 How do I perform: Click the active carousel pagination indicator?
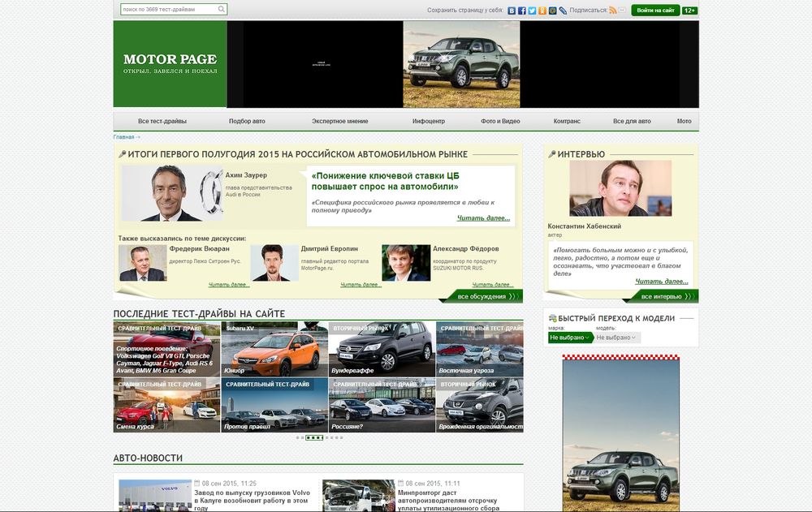tap(314, 438)
